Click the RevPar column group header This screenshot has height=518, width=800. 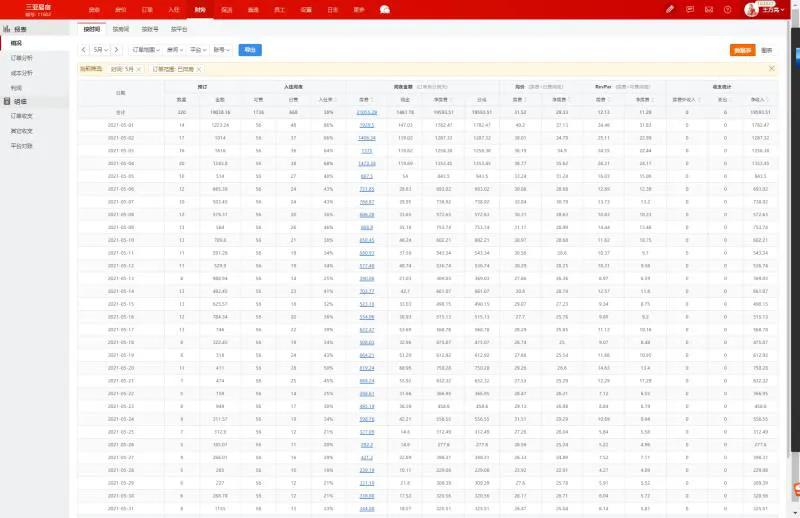point(603,87)
